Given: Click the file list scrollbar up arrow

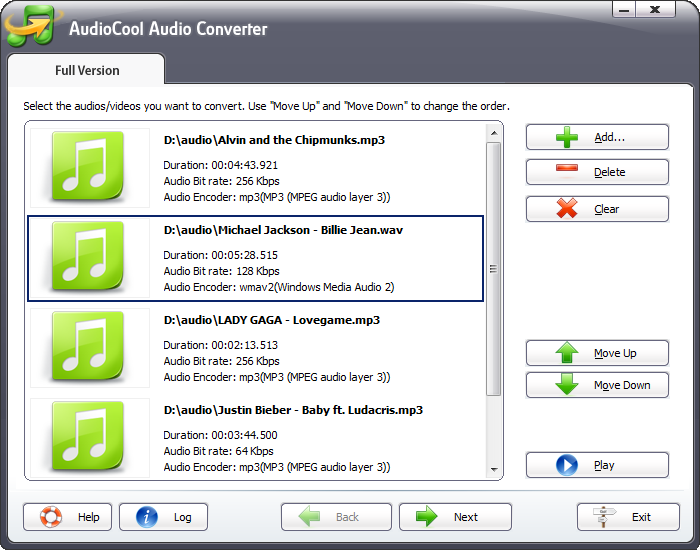Looking at the screenshot, I should click(494, 133).
